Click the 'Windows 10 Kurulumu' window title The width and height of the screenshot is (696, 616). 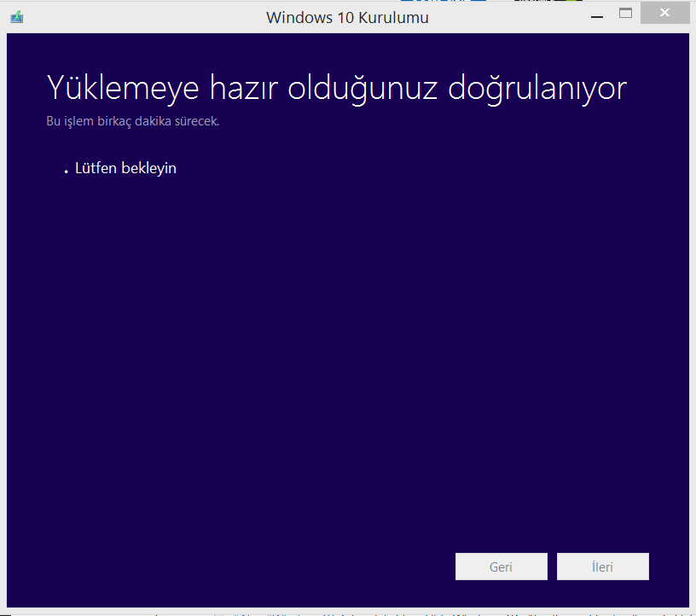click(347, 18)
